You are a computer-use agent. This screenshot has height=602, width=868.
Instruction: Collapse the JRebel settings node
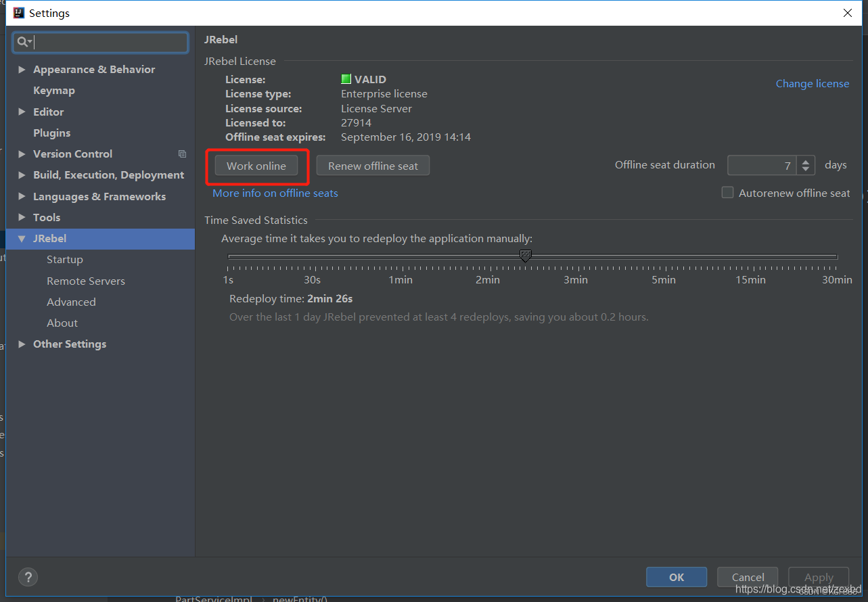coord(22,239)
